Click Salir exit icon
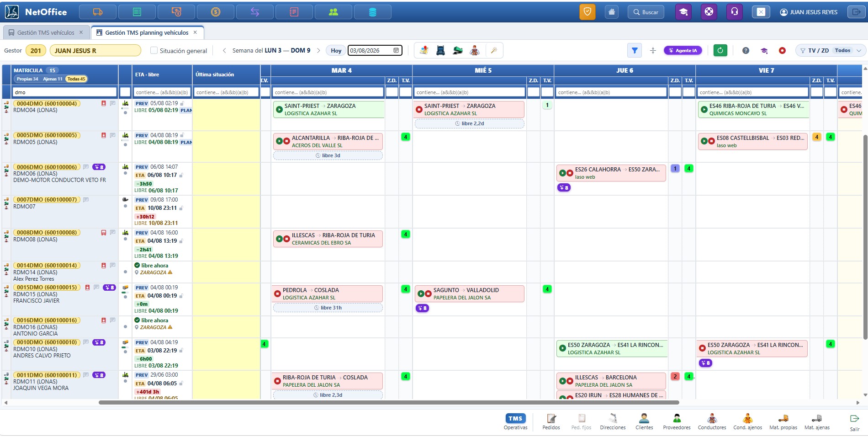The width and height of the screenshot is (868, 437). [854, 422]
